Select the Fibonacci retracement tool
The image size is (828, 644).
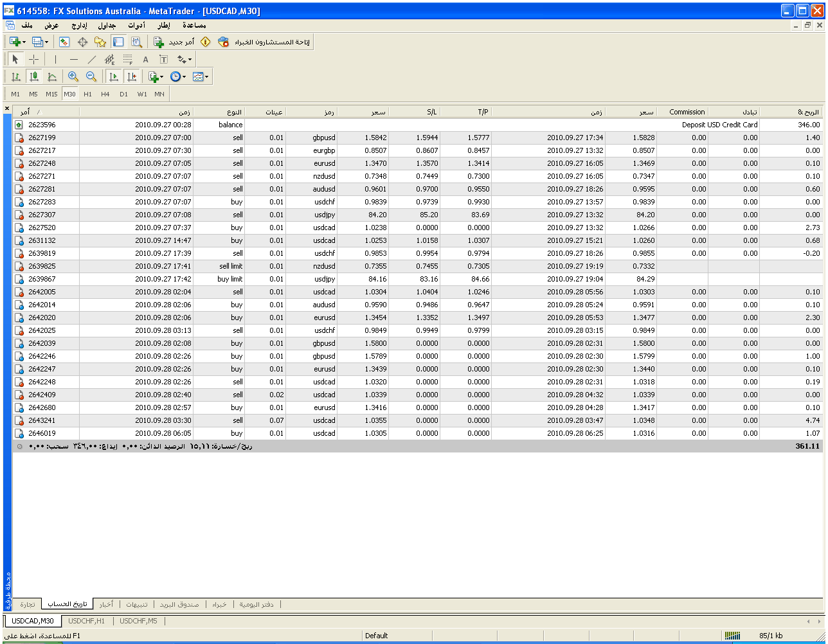pos(127,59)
